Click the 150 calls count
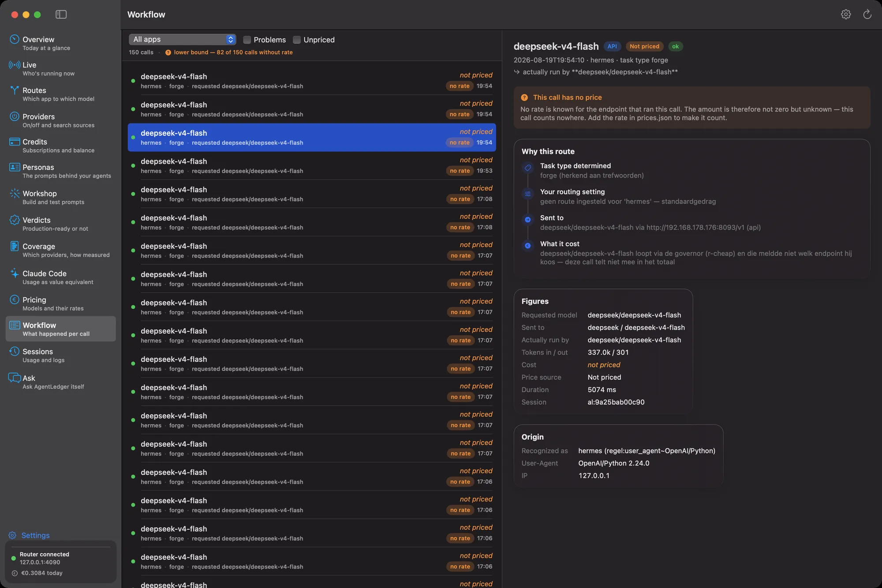This screenshot has height=588, width=882. (141, 52)
